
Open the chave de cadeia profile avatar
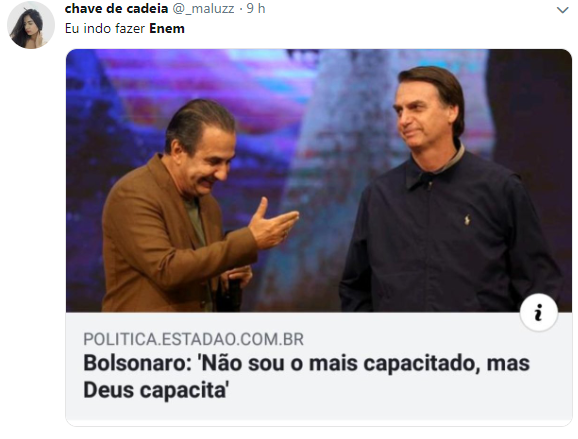31,25
